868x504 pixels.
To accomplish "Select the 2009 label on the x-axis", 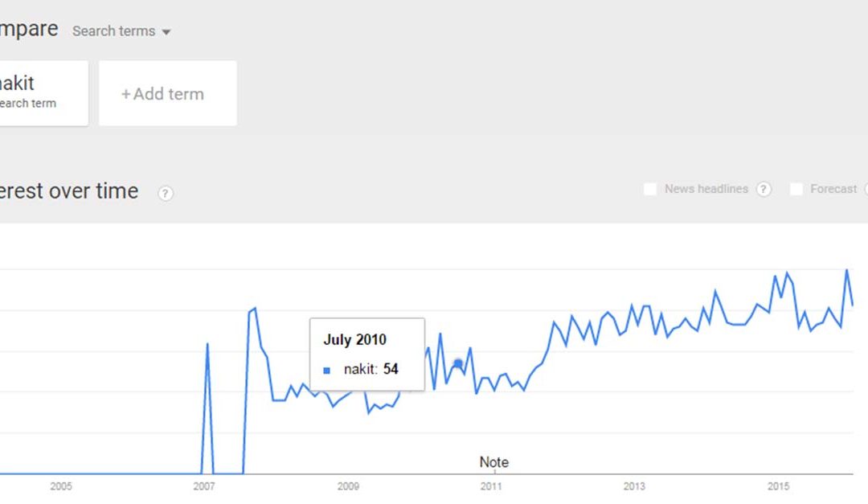I will click(x=348, y=486).
